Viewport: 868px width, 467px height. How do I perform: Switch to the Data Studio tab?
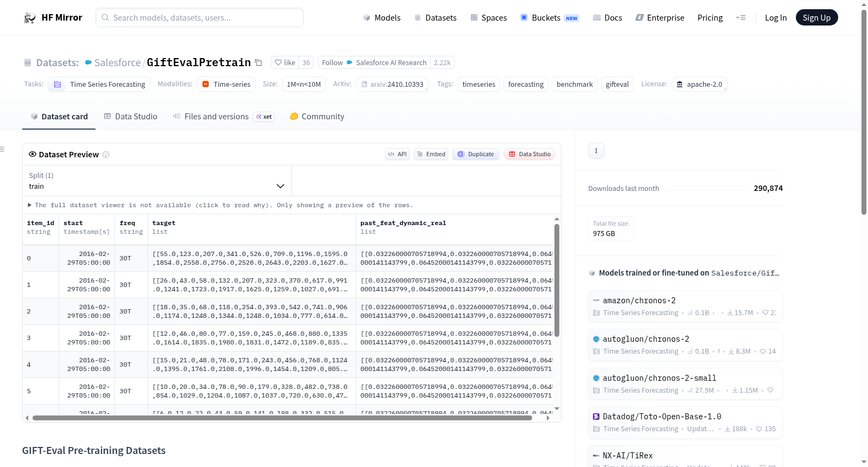tap(131, 117)
